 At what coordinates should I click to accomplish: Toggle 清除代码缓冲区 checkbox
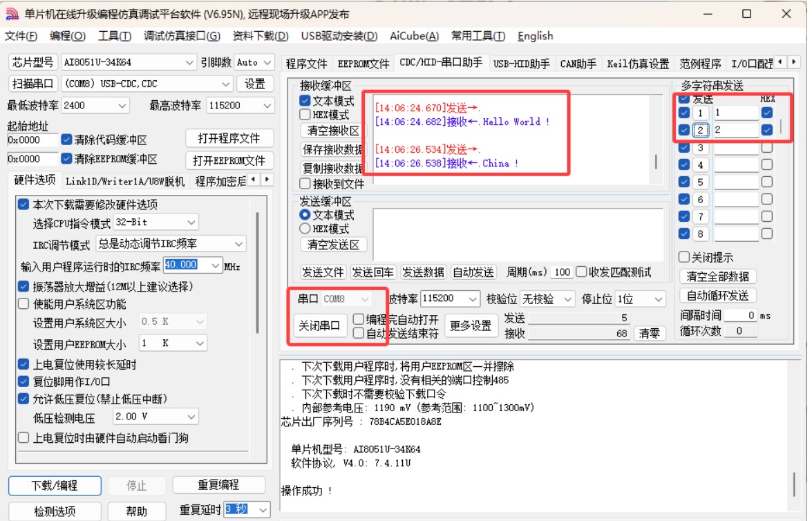(x=66, y=140)
